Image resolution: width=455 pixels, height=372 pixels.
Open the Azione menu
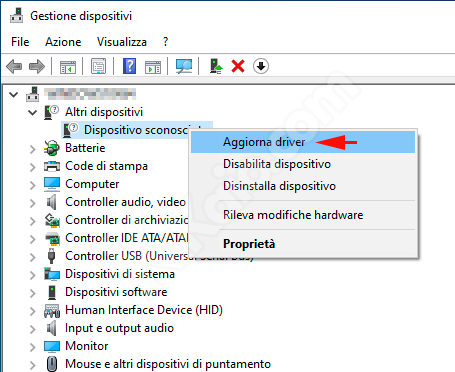pos(63,42)
